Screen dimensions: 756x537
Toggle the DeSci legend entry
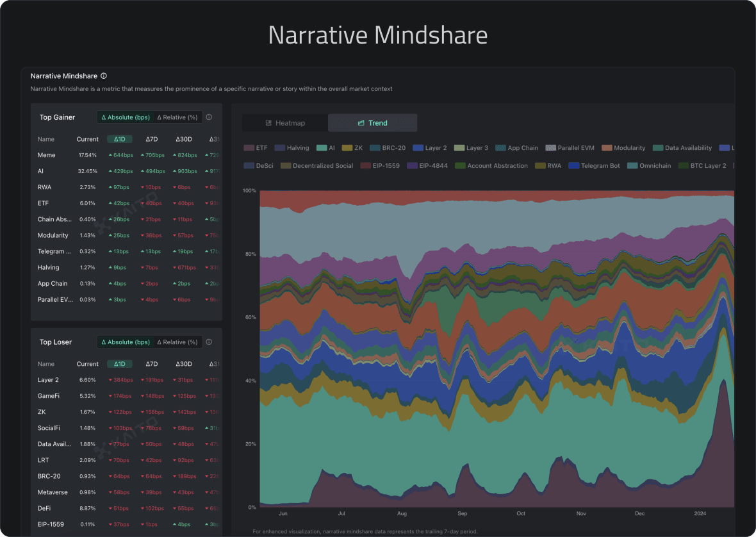(x=258, y=166)
